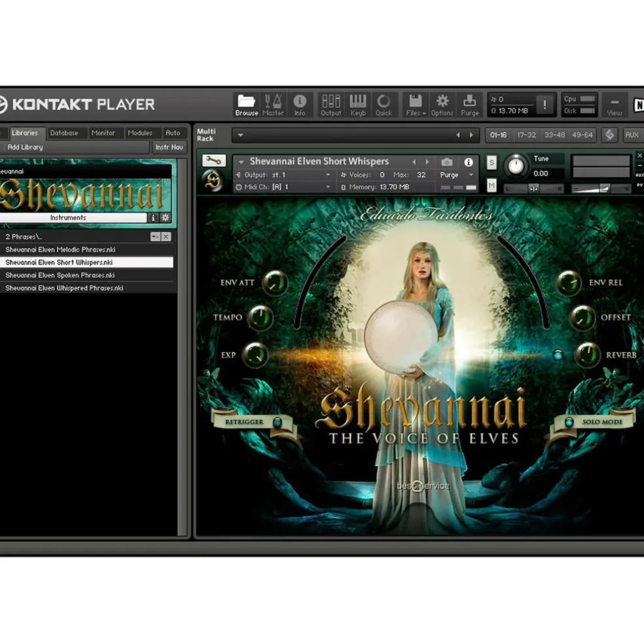Select rack page 01-16
This screenshot has width=644, height=644.
pyautogui.click(x=498, y=135)
